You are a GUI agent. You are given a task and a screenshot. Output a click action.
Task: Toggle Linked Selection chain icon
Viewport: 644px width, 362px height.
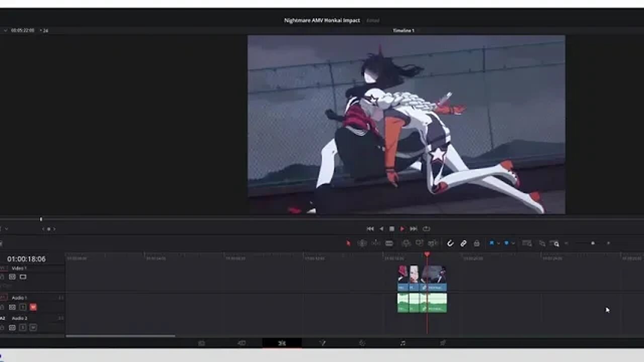click(463, 243)
